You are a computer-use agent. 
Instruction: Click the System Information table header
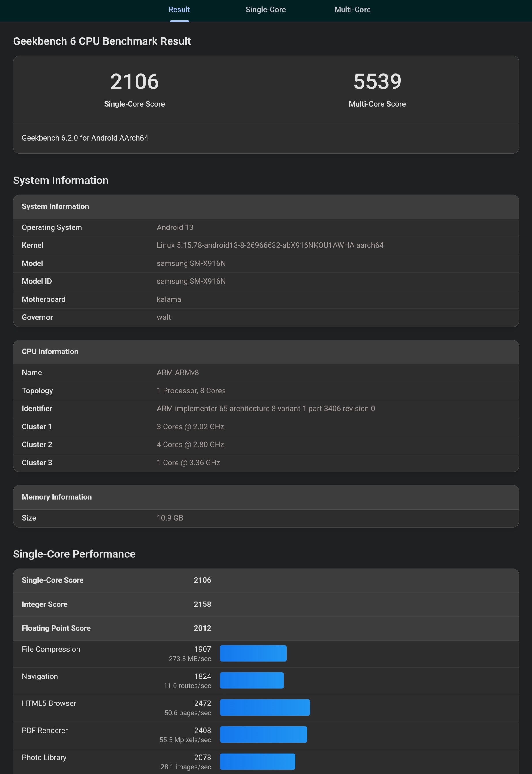(x=266, y=207)
